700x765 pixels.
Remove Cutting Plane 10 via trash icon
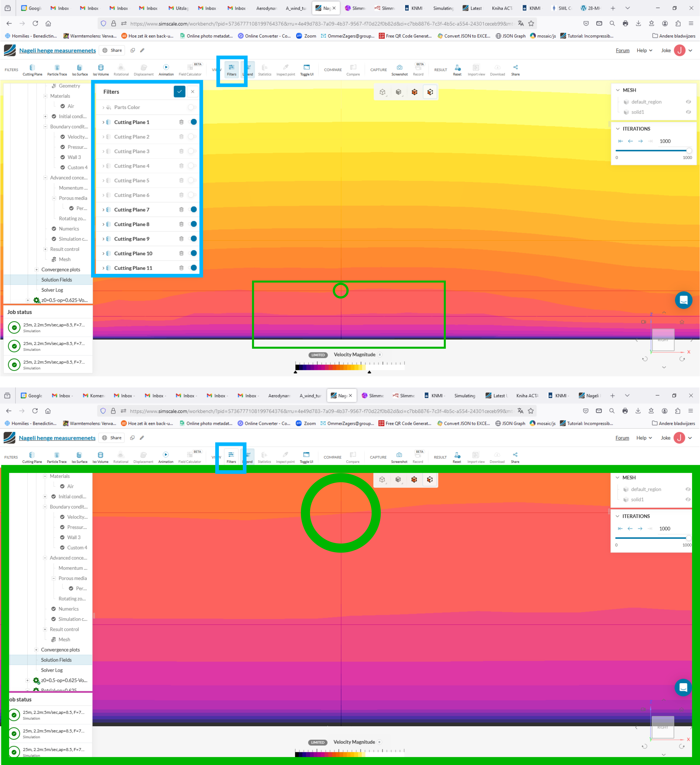click(x=181, y=253)
